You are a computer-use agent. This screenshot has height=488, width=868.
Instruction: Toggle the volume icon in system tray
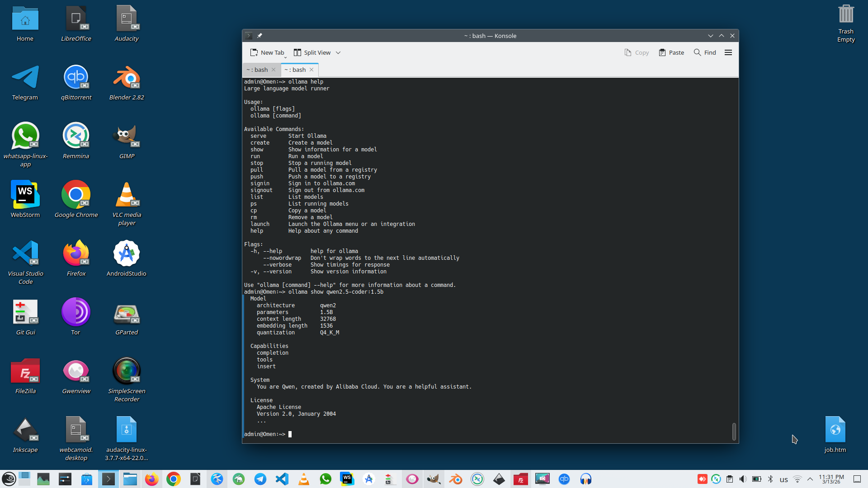[x=743, y=479]
